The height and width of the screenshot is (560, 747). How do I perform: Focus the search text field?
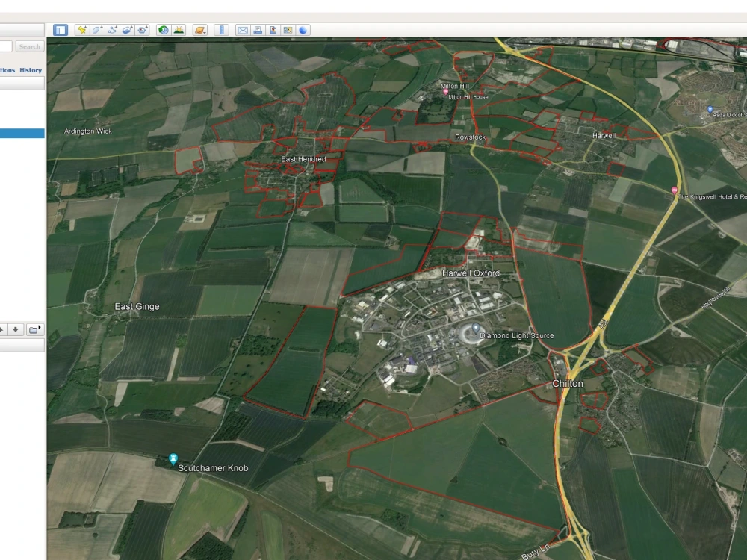pos(6,46)
